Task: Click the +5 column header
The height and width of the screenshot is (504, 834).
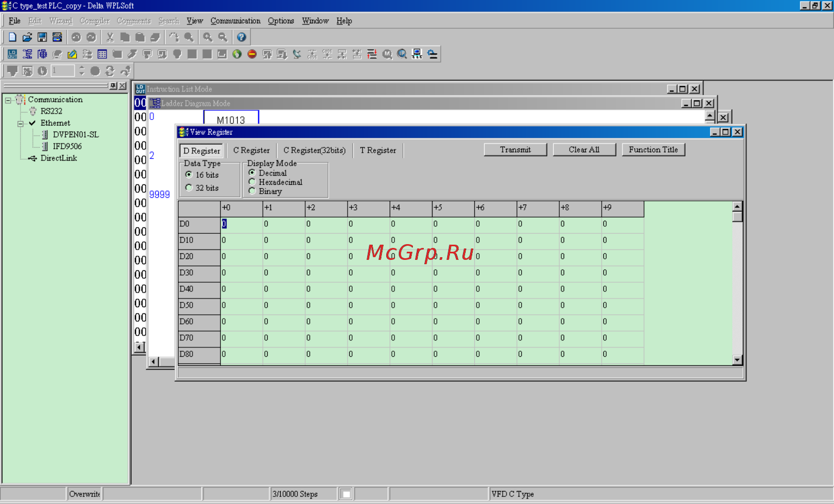Action: [453, 208]
